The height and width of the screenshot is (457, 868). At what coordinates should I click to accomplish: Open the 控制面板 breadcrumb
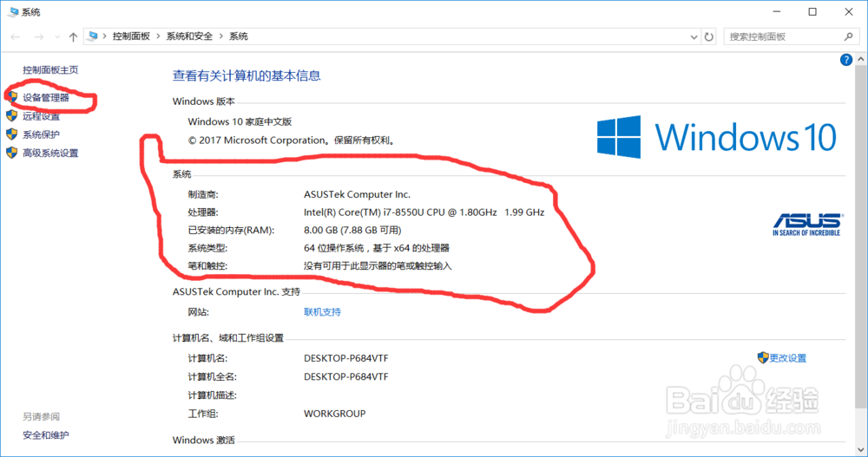131,36
